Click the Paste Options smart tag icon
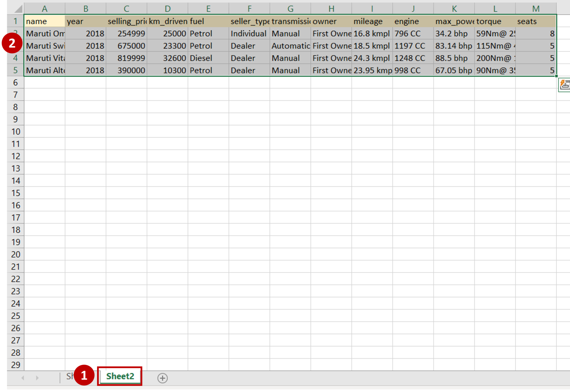 click(564, 85)
